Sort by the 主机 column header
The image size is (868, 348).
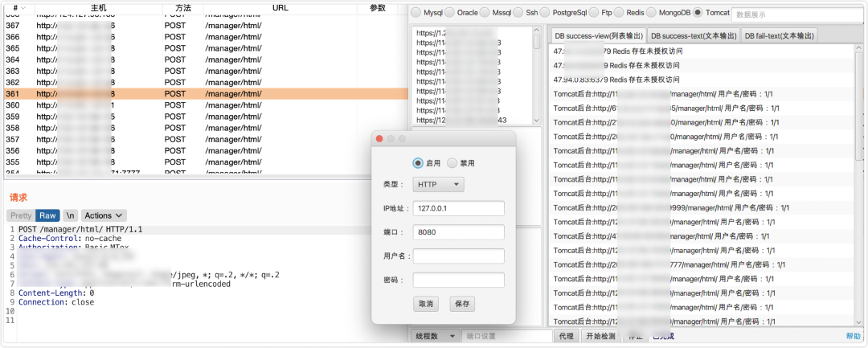coord(99,8)
